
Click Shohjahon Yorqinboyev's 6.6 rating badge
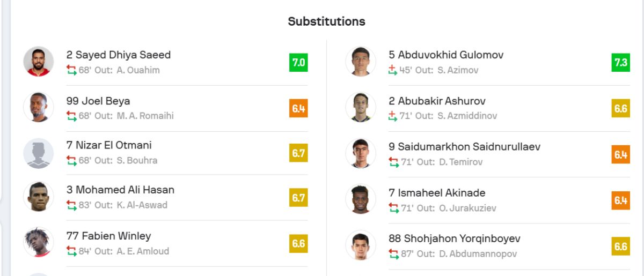(x=620, y=246)
